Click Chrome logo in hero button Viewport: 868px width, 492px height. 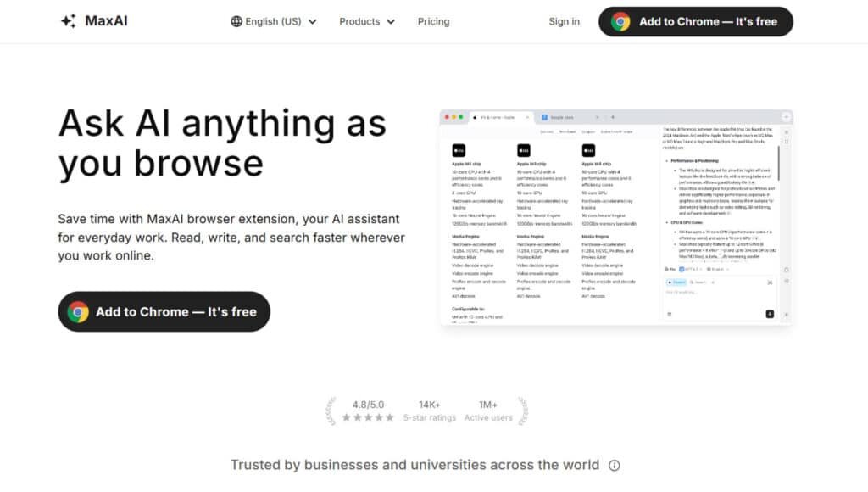(x=79, y=311)
